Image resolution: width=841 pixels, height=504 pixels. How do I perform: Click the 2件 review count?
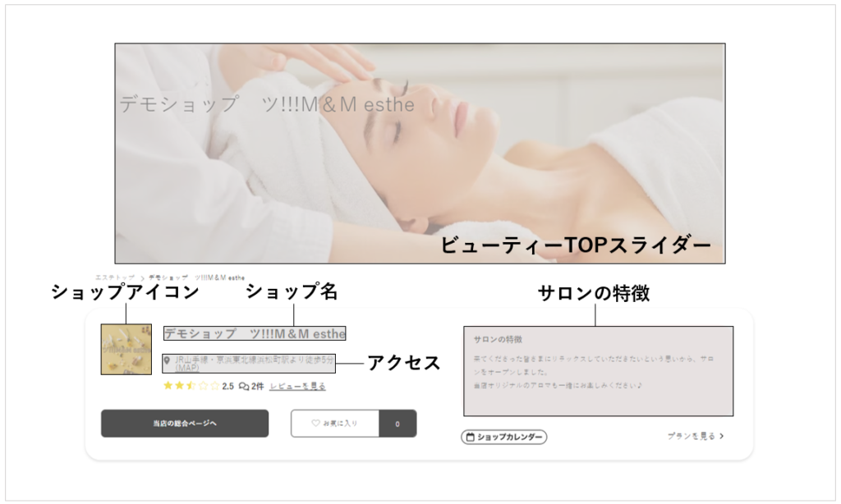click(x=257, y=386)
